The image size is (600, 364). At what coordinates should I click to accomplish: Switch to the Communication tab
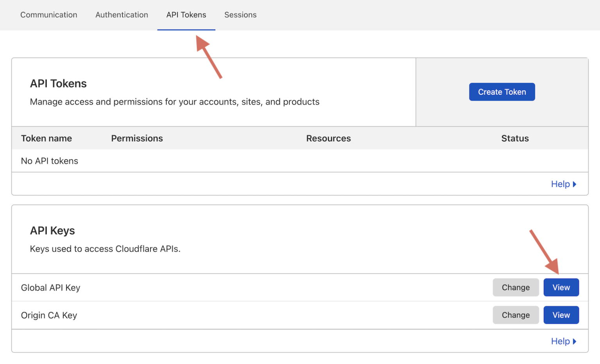48,15
